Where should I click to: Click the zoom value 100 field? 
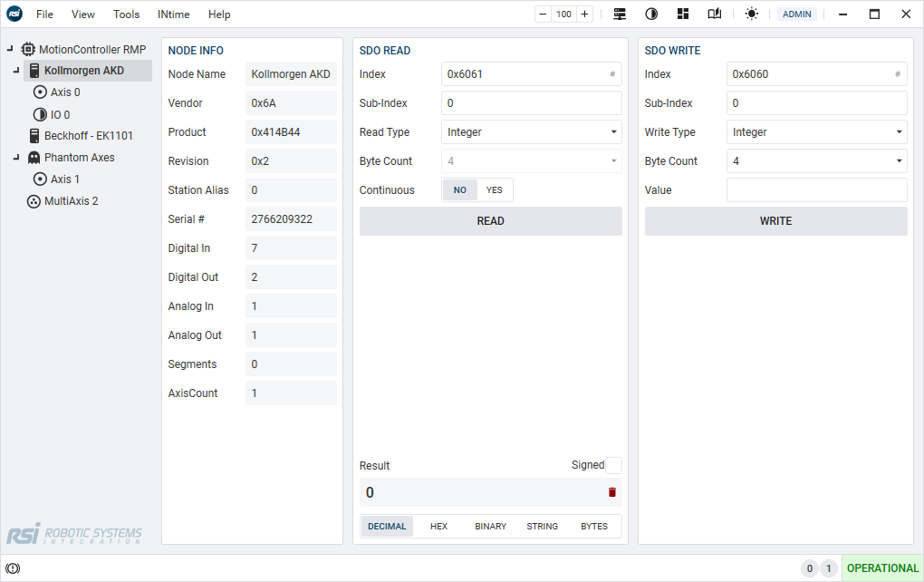click(x=564, y=15)
